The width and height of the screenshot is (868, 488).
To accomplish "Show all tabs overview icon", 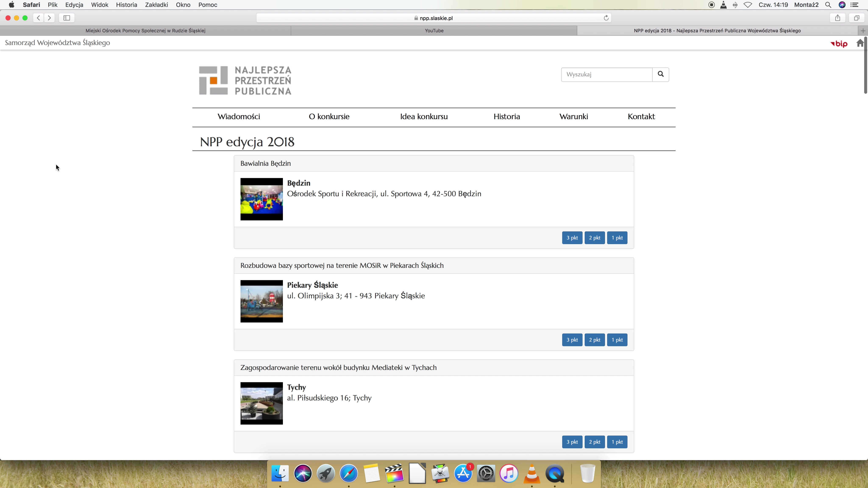I will tap(856, 18).
